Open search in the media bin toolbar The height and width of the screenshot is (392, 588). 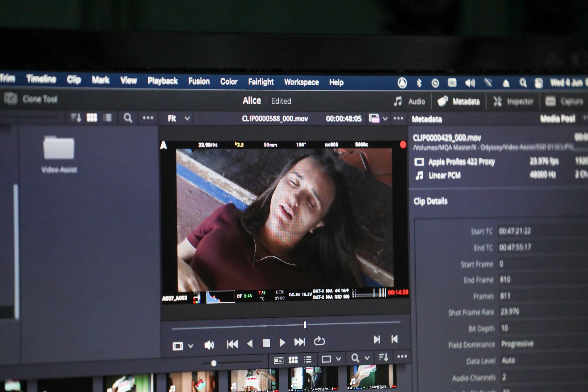coord(128,118)
